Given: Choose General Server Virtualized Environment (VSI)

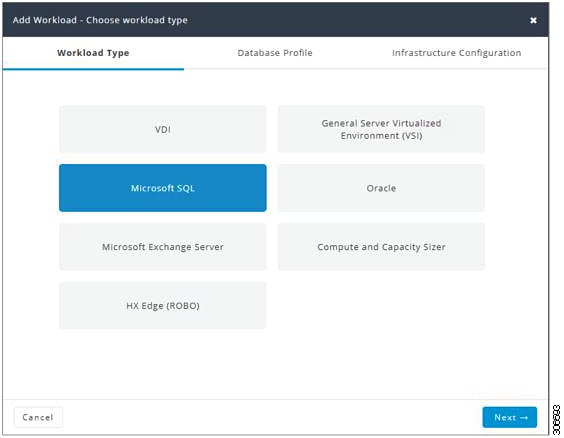Looking at the screenshot, I should [x=381, y=129].
